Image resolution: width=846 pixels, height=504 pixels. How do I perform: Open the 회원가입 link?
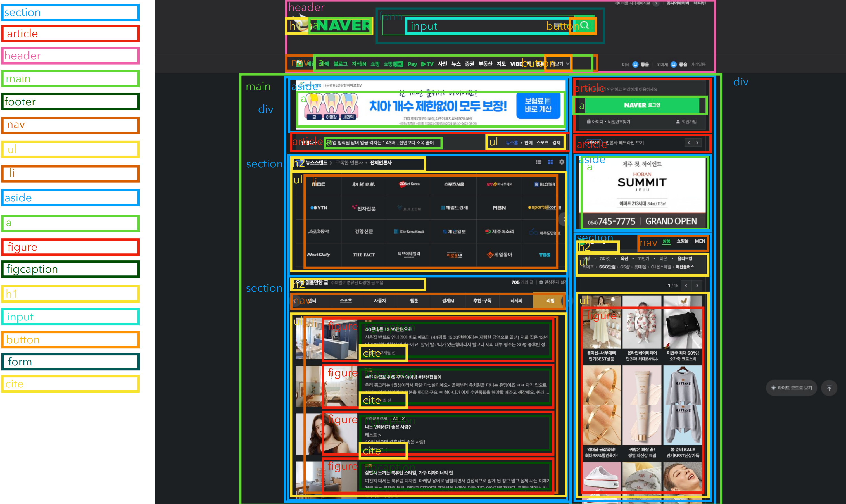coord(688,122)
